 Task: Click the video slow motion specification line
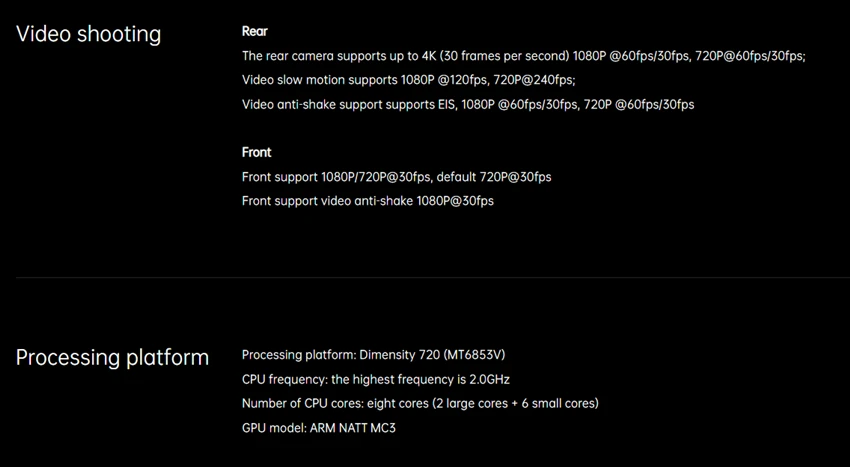tap(408, 80)
